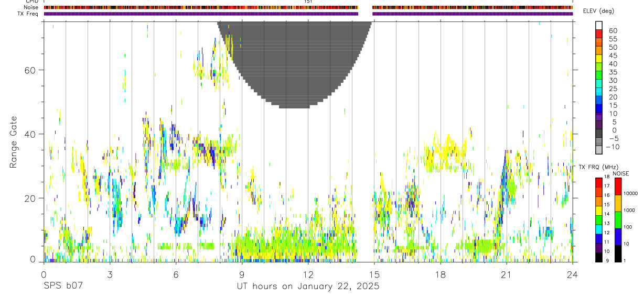Click the TX FRQ (MHz) legend title
This screenshot has width=644, height=297.
(x=598, y=167)
